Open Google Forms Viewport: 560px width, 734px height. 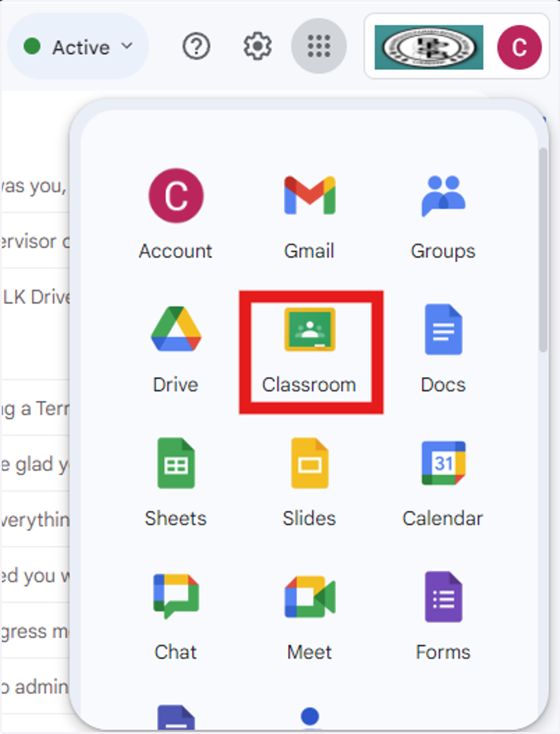coord(443,615)
